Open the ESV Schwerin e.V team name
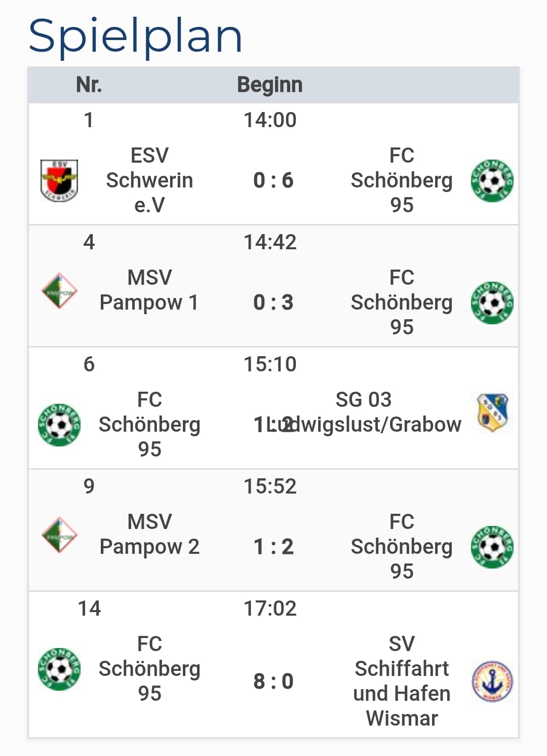 pos(149,180)
